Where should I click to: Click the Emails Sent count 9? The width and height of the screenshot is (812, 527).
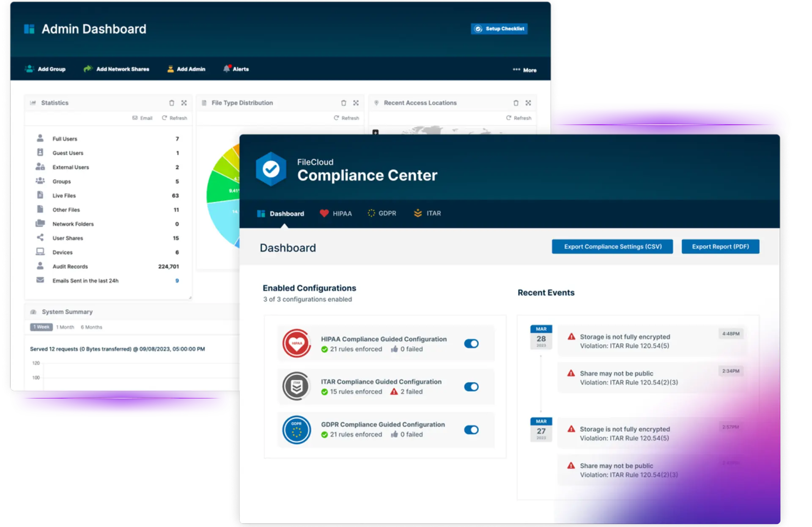pos(177,280)
